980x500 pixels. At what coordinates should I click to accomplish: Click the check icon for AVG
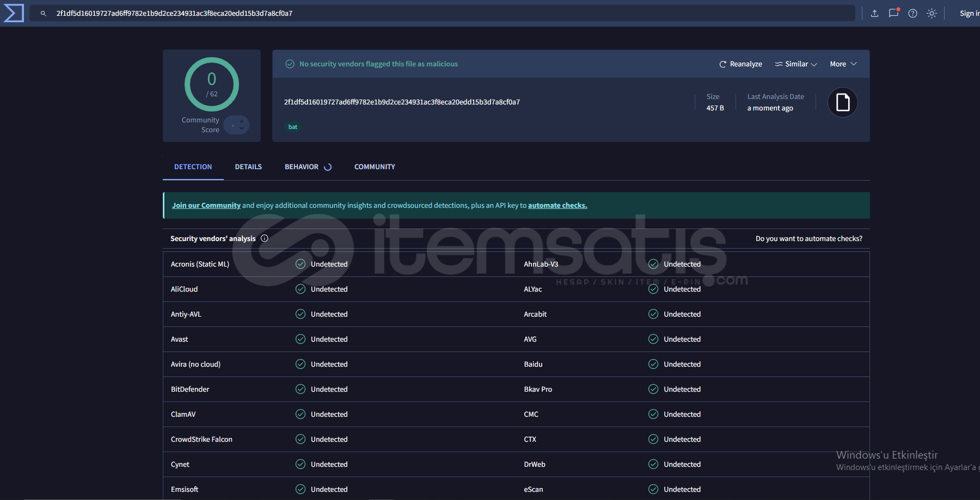tap(653, 339)
